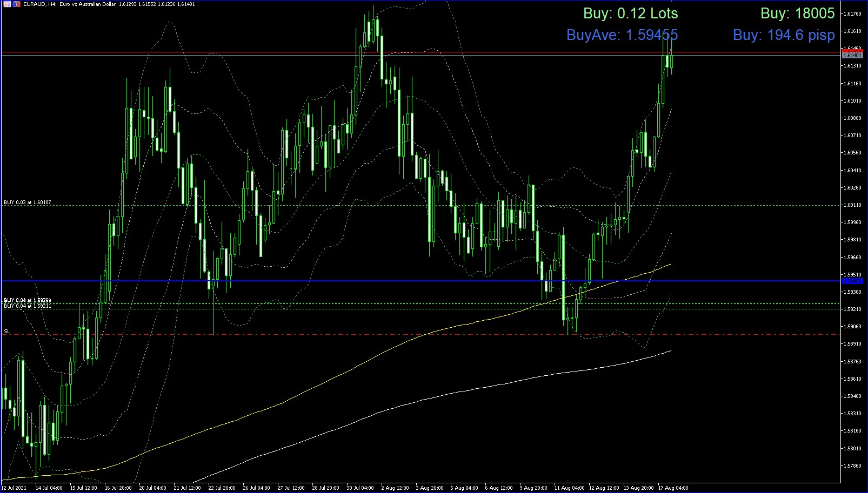Image resolution: width=868 pixels, height=493 pixels.
Task: Click the '14 Jul 04:00' time label
Action: [x=49, y=488]
